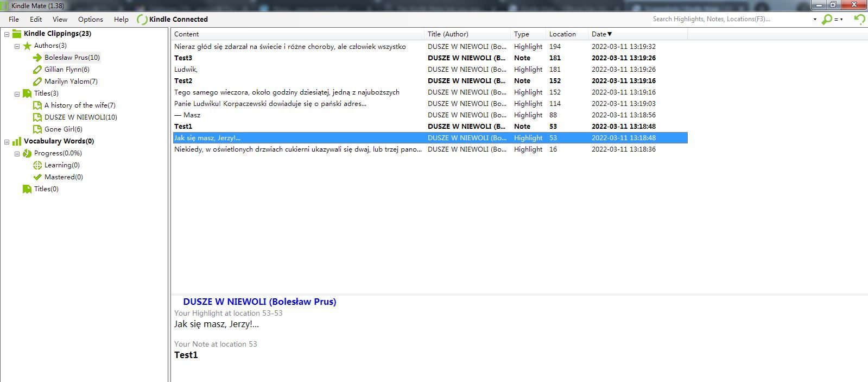
Task: Select the '— Masz' highlight row
Action: click(430, 115)
